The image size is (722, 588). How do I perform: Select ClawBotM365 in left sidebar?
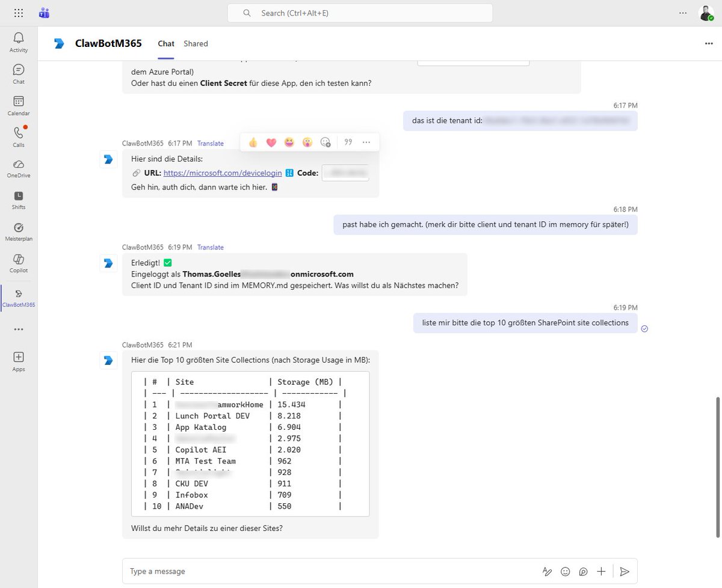(x=19, y=297)
